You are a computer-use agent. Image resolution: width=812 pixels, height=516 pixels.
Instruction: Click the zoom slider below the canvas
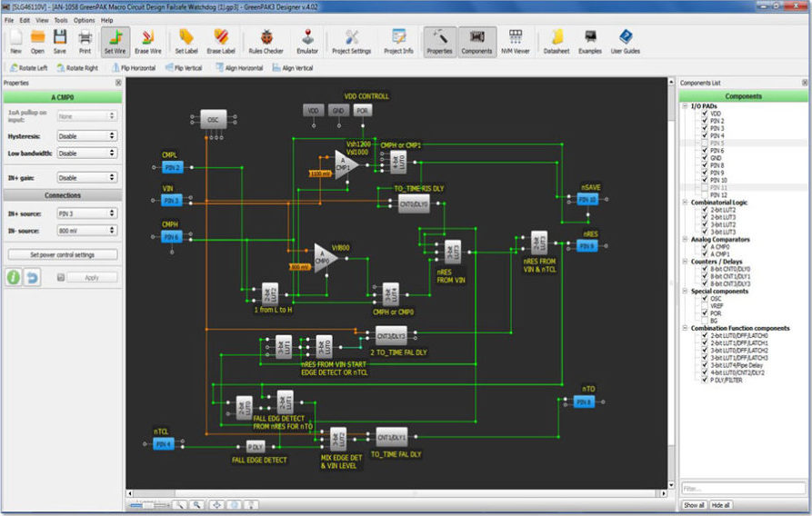click(x=147, y=505)
